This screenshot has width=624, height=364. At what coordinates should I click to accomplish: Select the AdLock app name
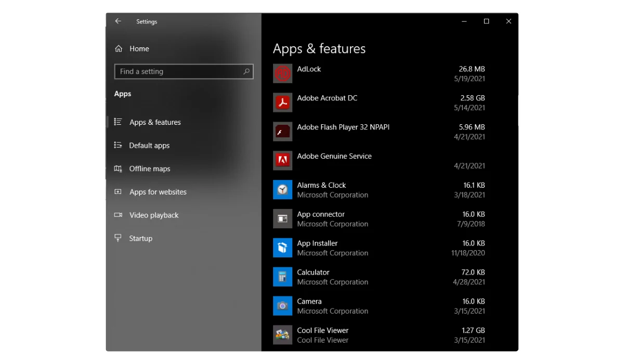click(x=309, y=69)
